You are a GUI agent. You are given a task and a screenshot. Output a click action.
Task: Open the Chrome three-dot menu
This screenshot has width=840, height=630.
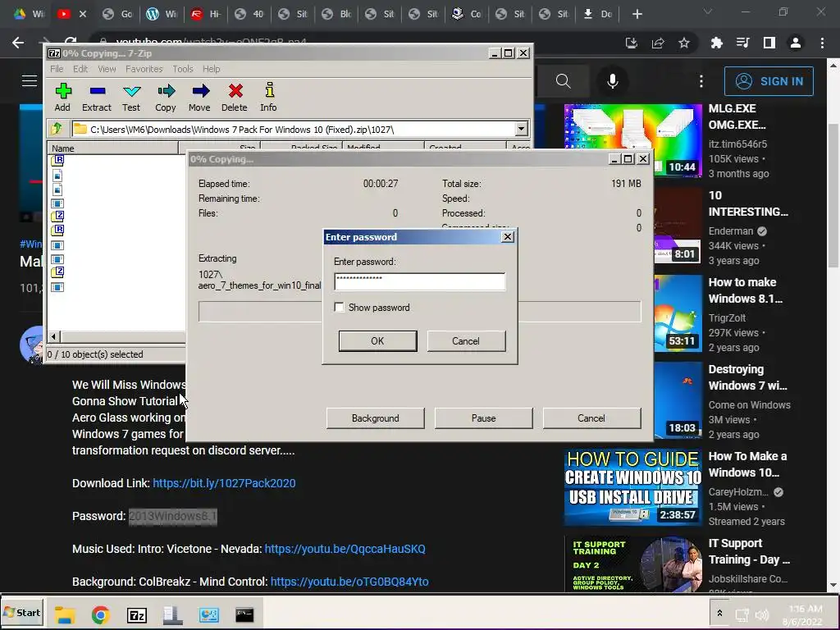[822, 43]
